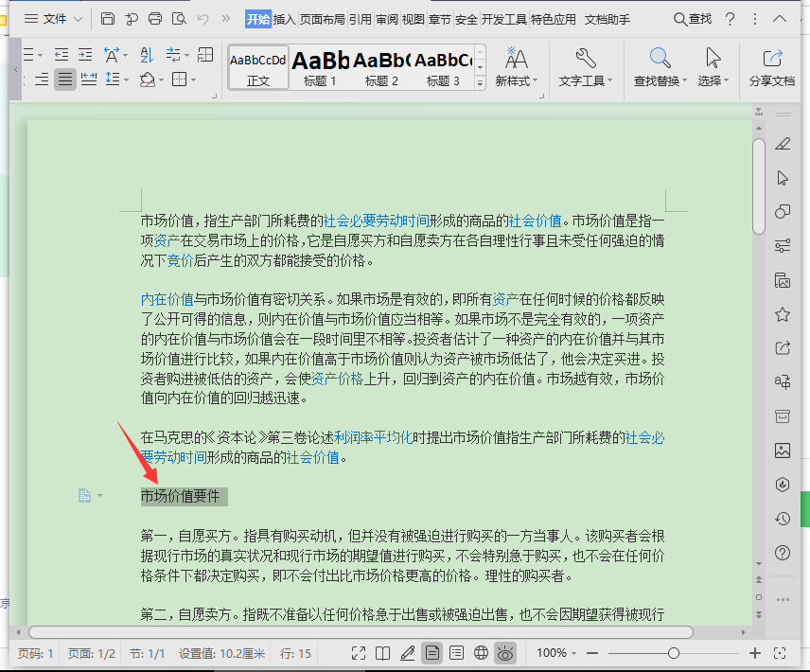Screen dimensions: 810x672
Task: Follow the 利润率平均化 hyperlink in the document
Action: (x=373, y=437)
